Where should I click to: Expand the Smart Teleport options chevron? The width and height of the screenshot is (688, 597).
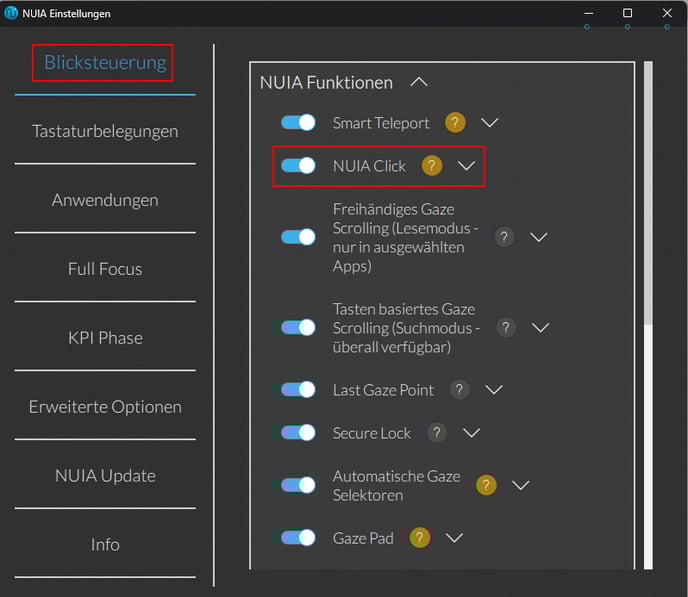[x=490, y=123]
